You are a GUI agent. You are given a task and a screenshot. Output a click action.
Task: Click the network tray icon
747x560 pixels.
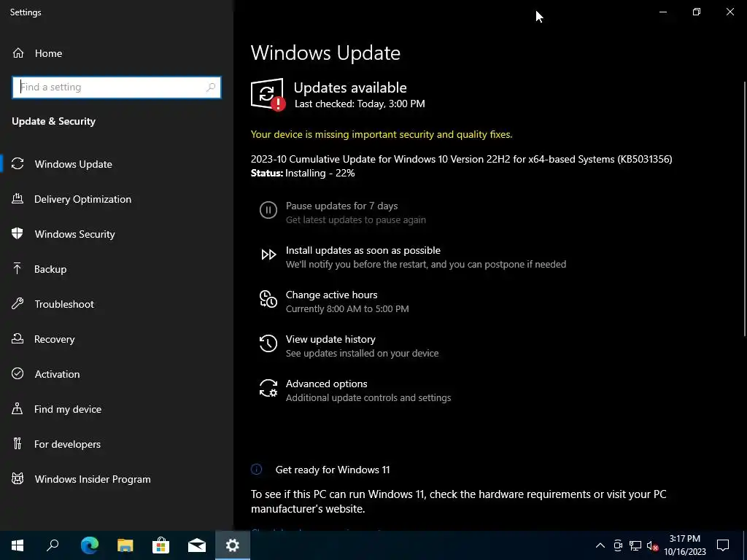pyautogui.click(x=635, y=545)
